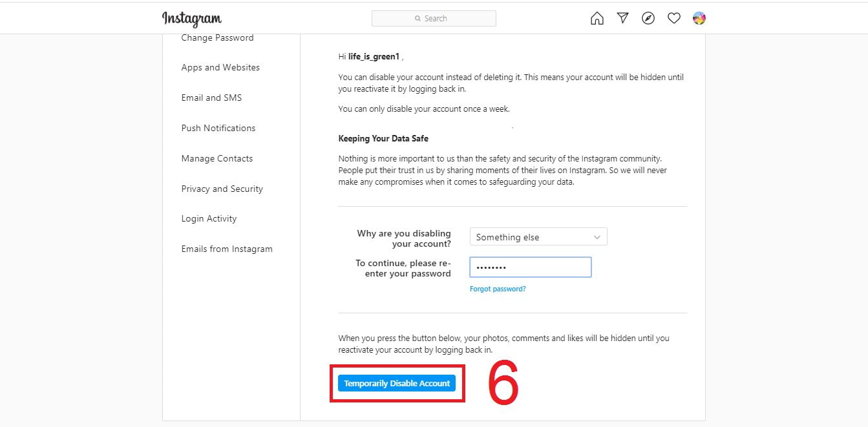
Task: Open the disable reason dropdown
Action: click(x=538, y=237)
